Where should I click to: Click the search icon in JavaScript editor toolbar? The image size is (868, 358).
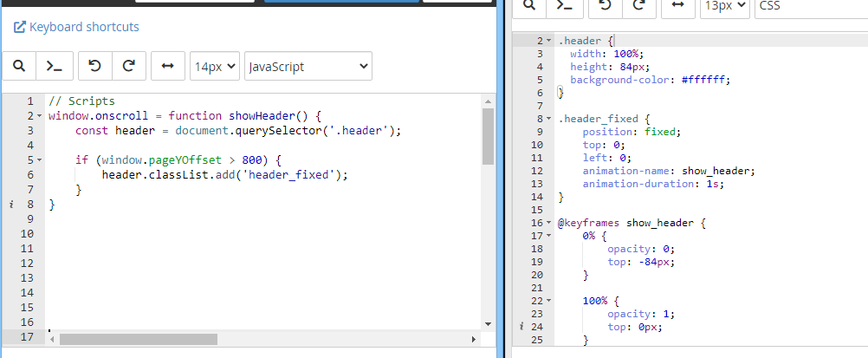tap(19, 67)
